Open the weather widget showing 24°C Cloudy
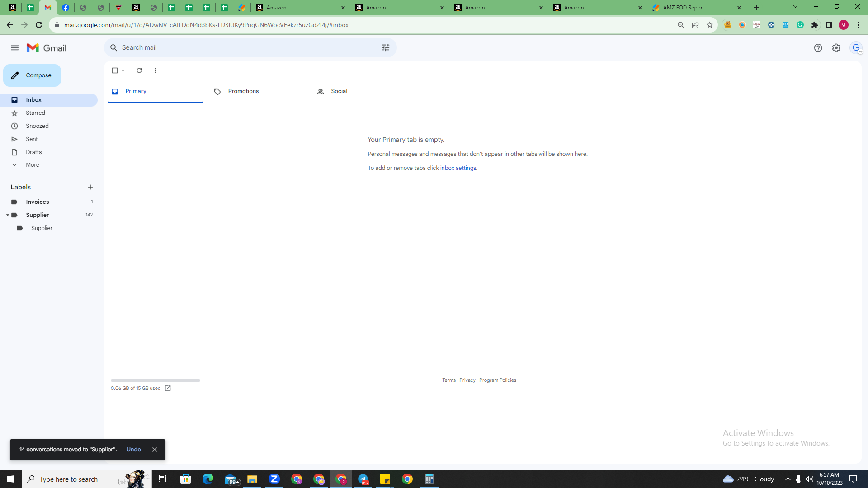Screen dimensions: 868x488 748,479
